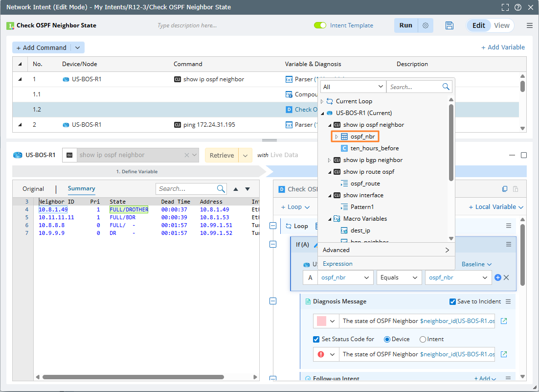Uncheck Save to Incident checkbox
Screen dimensions: 539x392
coord(452,301)
